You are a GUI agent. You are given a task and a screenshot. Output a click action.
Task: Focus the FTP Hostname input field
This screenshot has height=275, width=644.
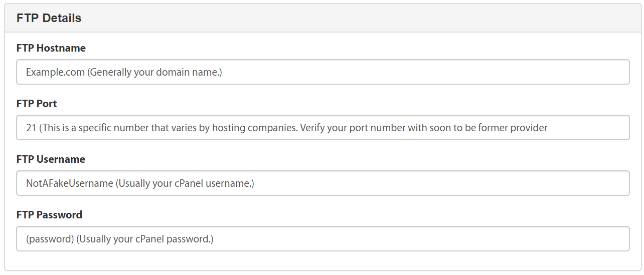[323, 72]
